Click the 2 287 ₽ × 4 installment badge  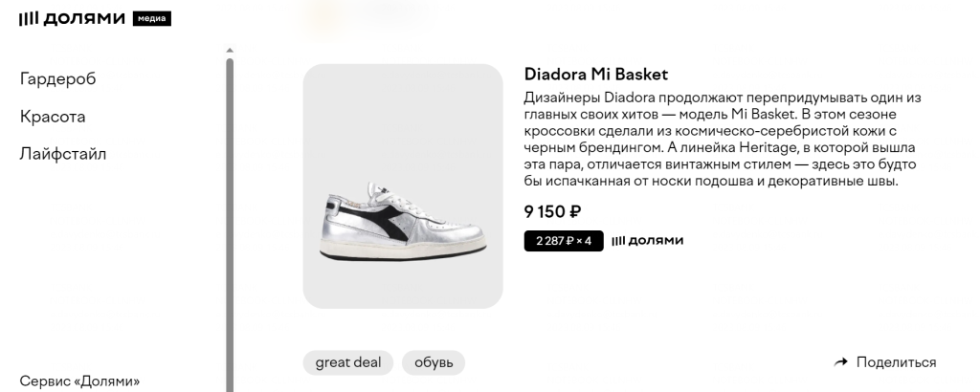pyautogui.click(x=564, y=241)
